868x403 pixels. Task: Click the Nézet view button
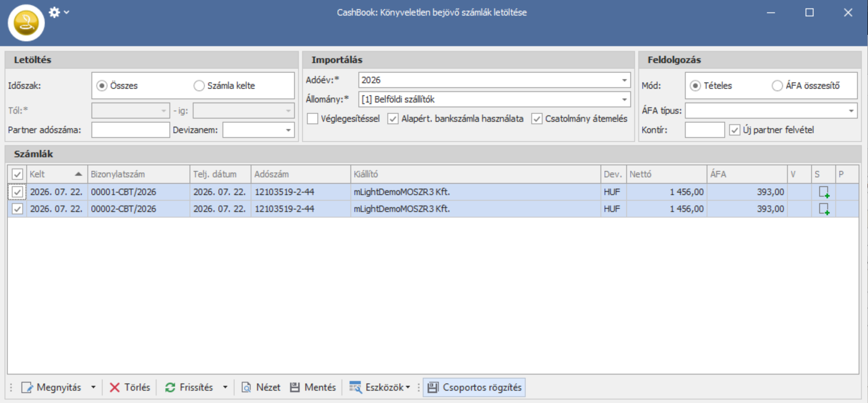pyautogui.click(x=261, y=387)
